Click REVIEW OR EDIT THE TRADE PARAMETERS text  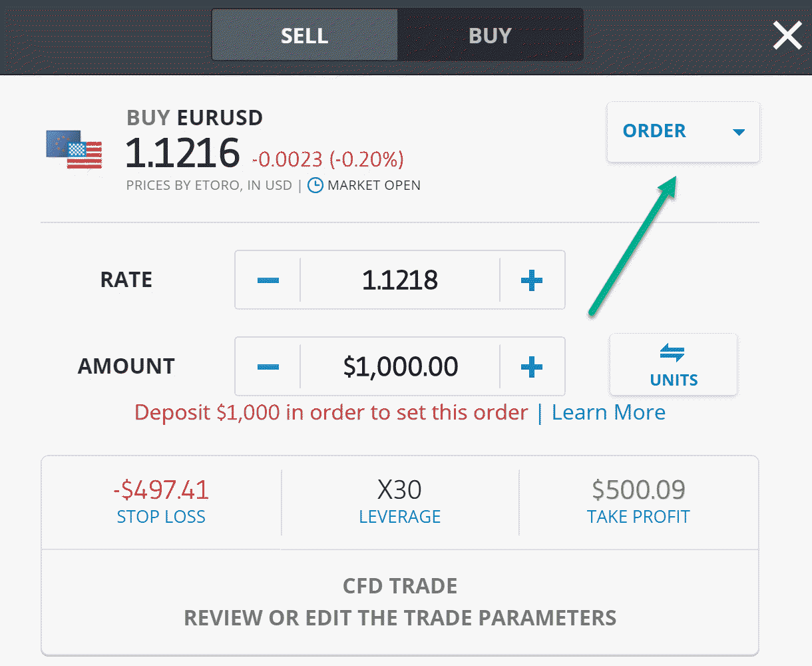coord(400,618)
